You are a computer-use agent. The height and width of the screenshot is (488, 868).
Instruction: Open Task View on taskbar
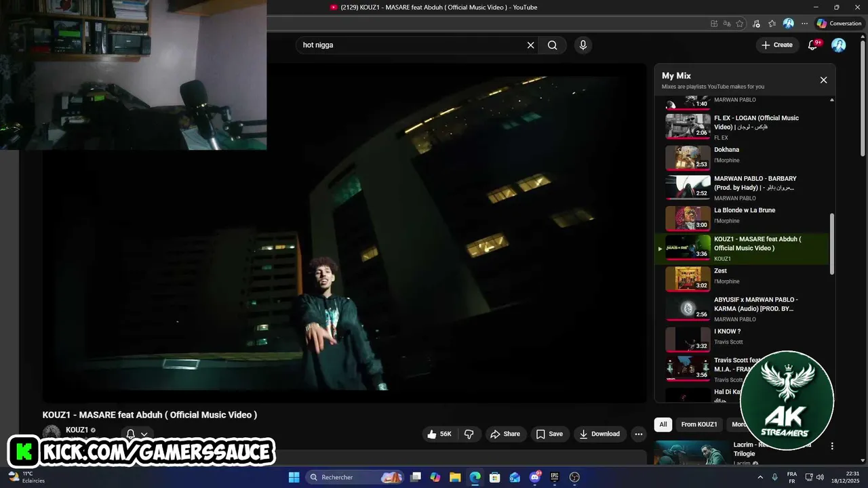(x=416, y=477)
